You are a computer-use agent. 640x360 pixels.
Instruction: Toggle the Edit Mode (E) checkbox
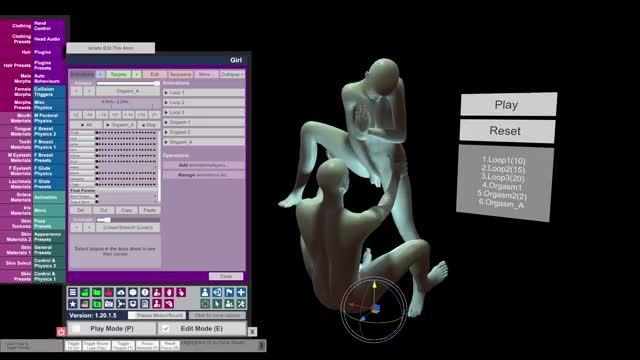165,329
